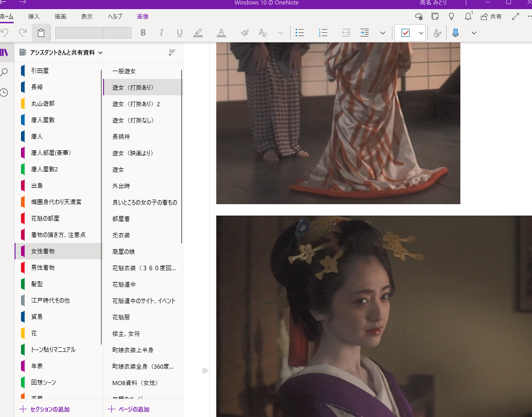Select the 丸山遊郭 section
532x417 pixels.
point(58,103)
